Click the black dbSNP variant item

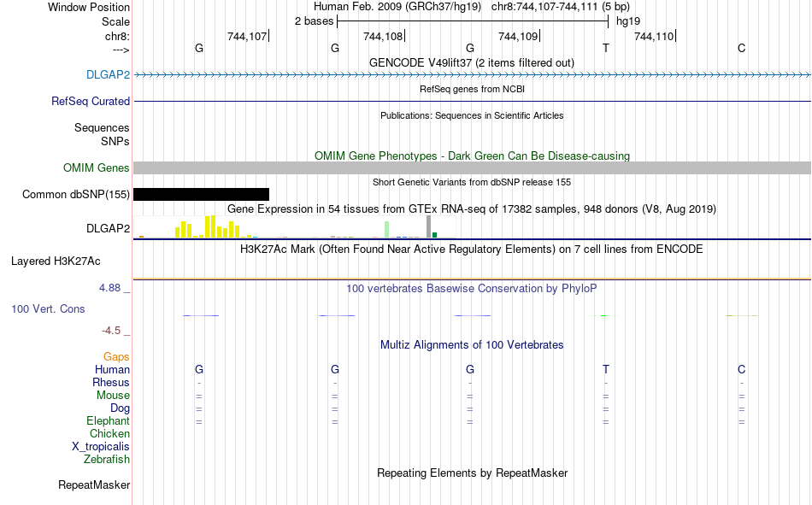(202, 194)
